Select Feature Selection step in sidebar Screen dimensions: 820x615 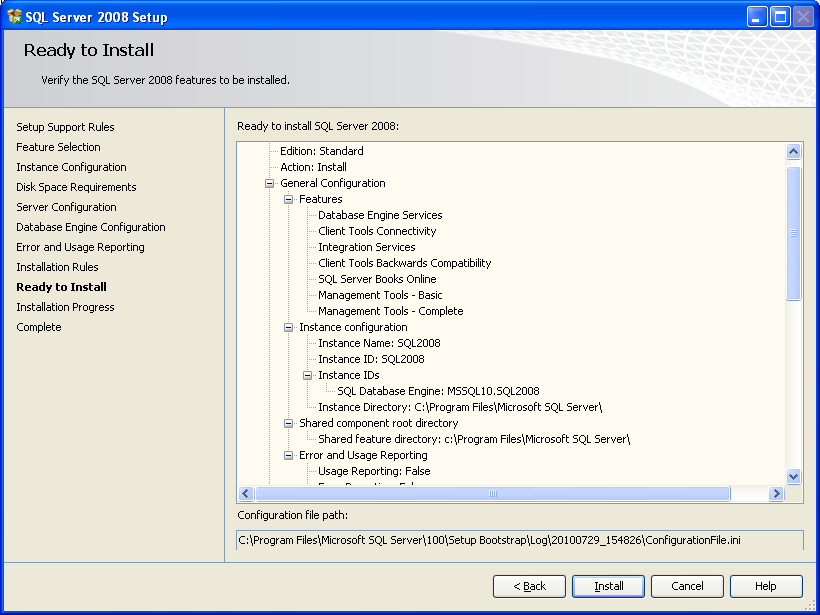(x=58, y=147)
